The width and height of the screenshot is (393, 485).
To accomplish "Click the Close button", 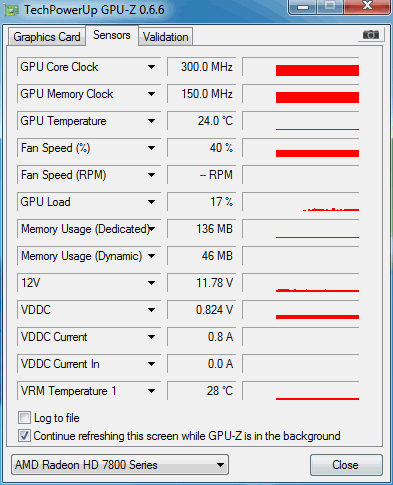I will point(346,465).
